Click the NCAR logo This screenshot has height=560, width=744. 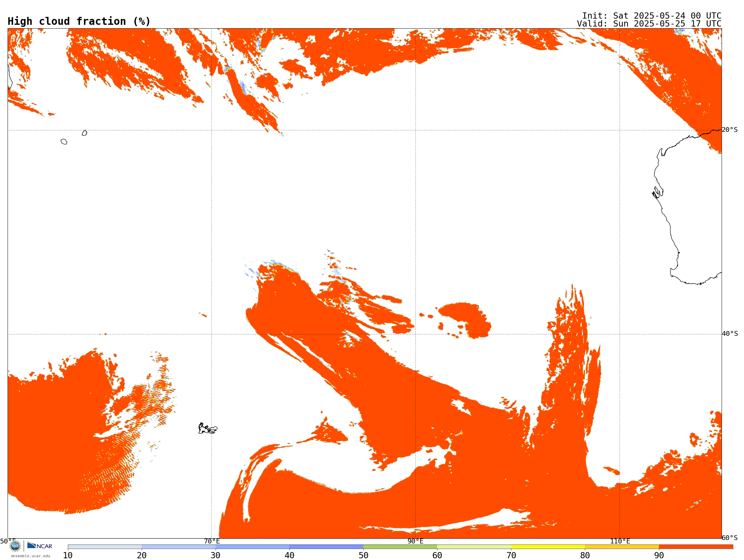click(40, 546)
